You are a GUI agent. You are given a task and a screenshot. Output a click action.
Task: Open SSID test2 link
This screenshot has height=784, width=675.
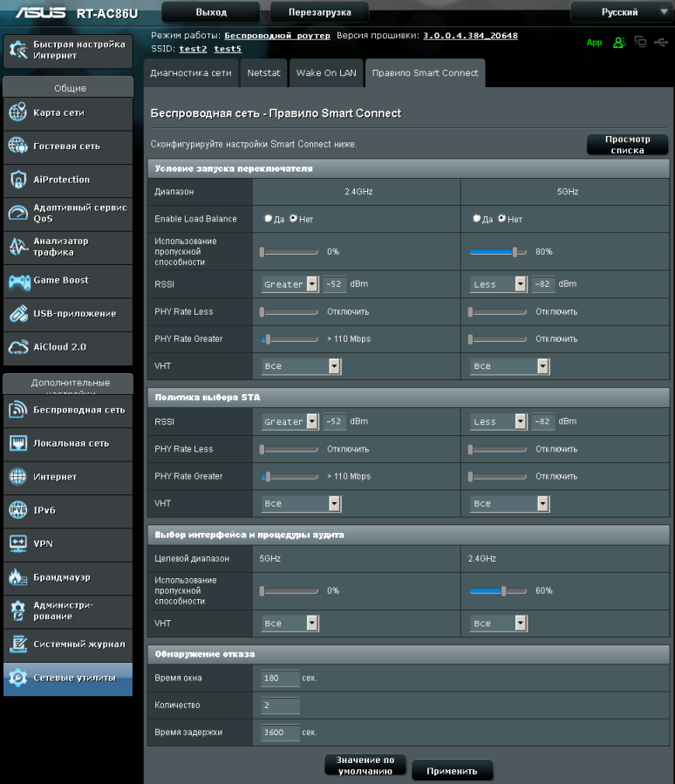tap(193, 49)
